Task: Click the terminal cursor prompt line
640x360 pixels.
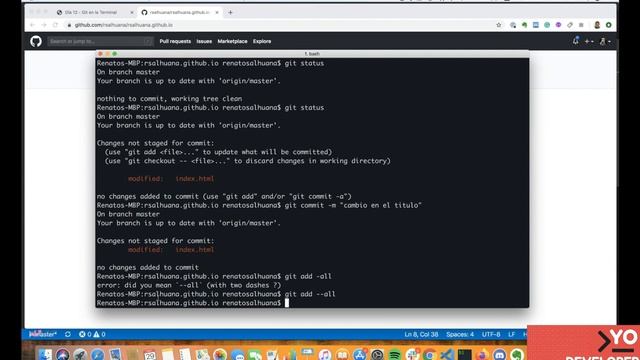Action: [193, 303]
